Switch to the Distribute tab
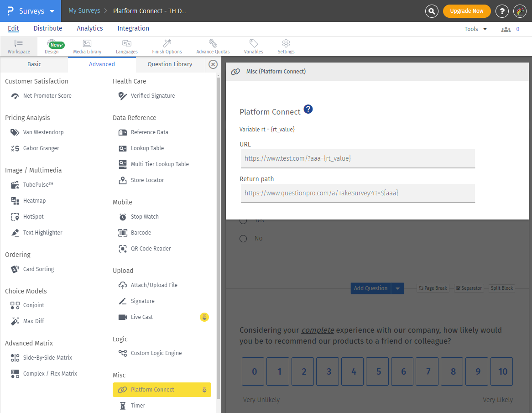The height and width of the screenshot is (413, 532). (48, 28)
